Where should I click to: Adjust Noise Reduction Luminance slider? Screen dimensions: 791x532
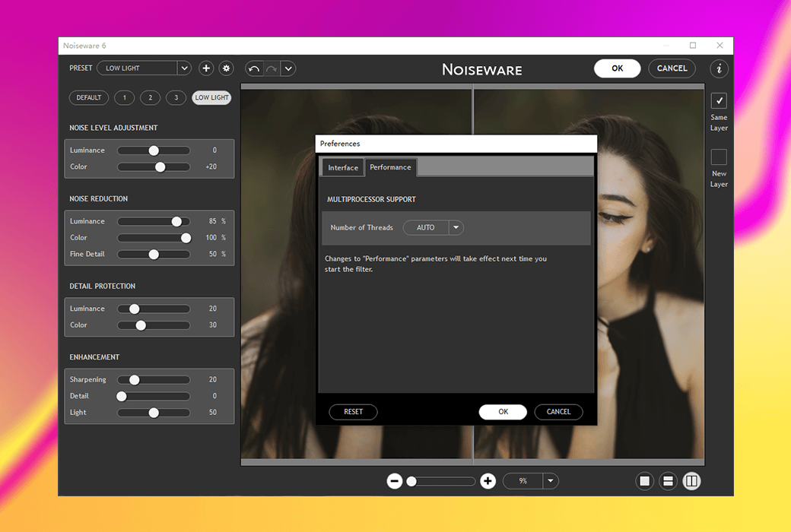(154, 221)
